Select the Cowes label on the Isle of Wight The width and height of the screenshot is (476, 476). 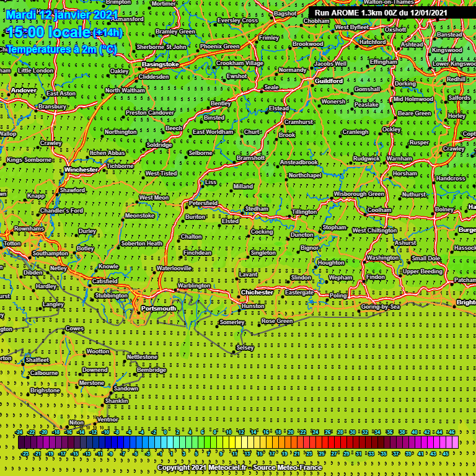coord(74,328)
